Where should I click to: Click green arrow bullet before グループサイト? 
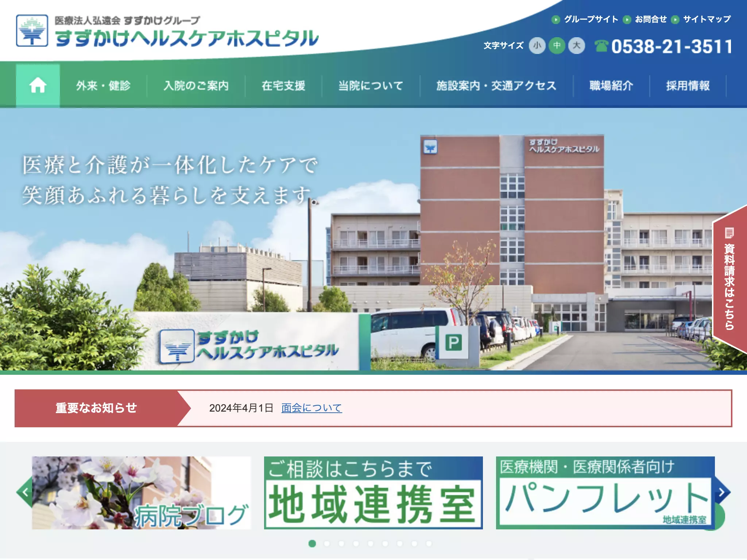pos(556,19)
